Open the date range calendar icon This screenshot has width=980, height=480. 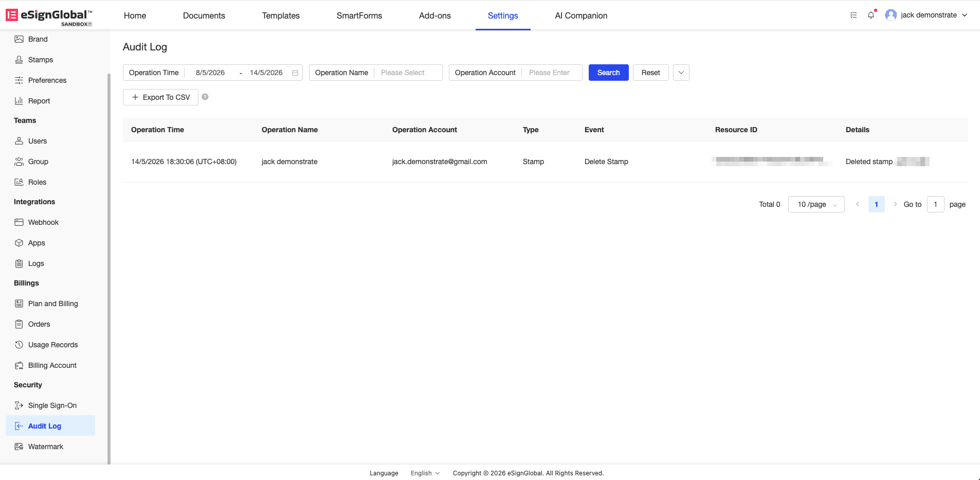tap(295, 73)
